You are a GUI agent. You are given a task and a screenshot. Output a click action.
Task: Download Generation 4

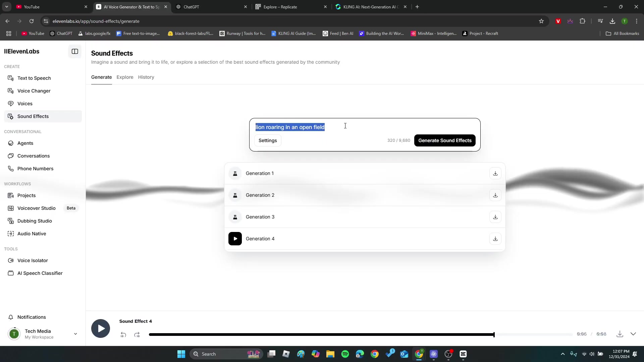coord(495,239)
